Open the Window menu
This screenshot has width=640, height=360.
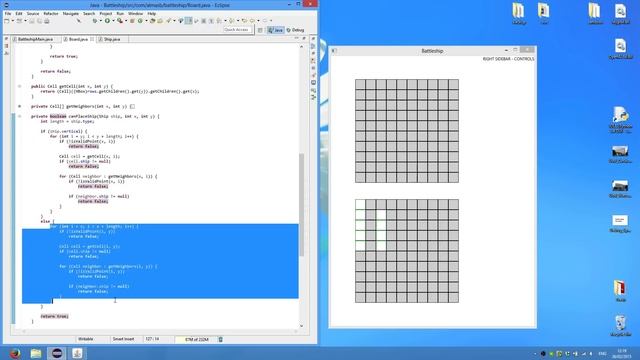136,13
